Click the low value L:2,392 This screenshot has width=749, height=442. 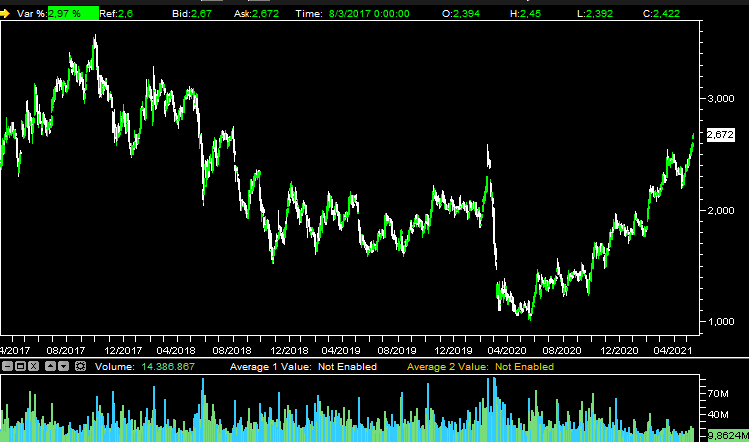point(595,13)
